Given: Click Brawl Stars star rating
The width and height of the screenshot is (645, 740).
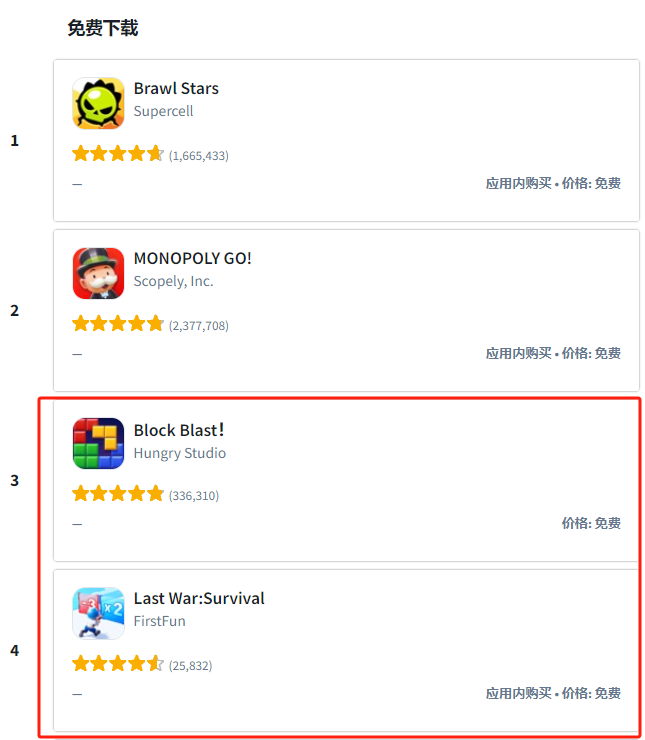Looking at the screenshot, I should click(x=118, y=154).
